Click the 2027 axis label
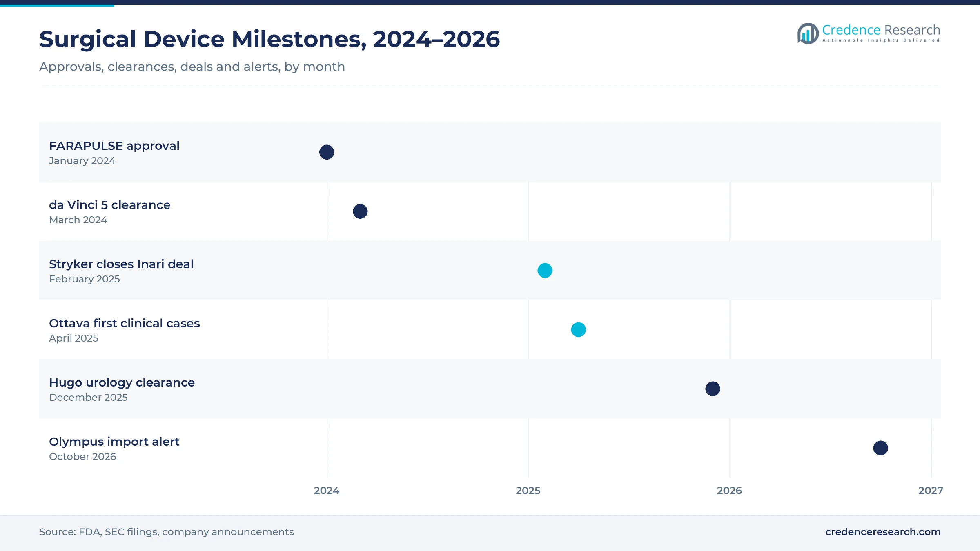 tap(931, 491)
